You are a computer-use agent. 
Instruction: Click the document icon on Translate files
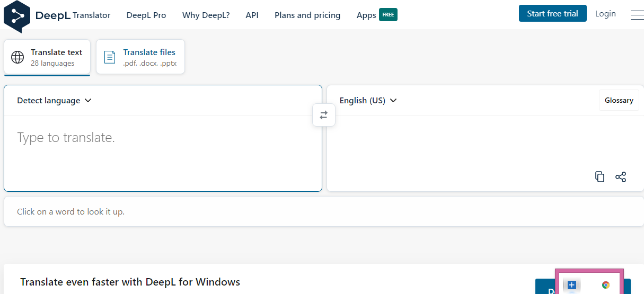pos(110,57)
